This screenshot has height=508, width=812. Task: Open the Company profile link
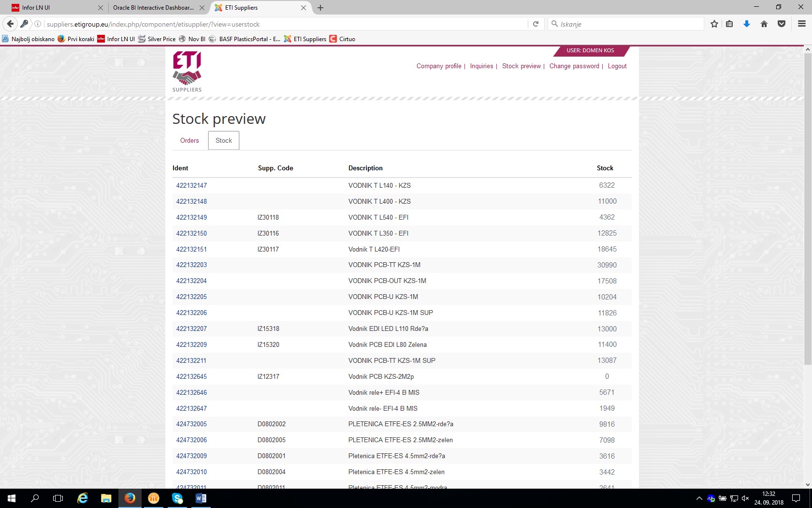pyautogui.click(x=439, y=66)
